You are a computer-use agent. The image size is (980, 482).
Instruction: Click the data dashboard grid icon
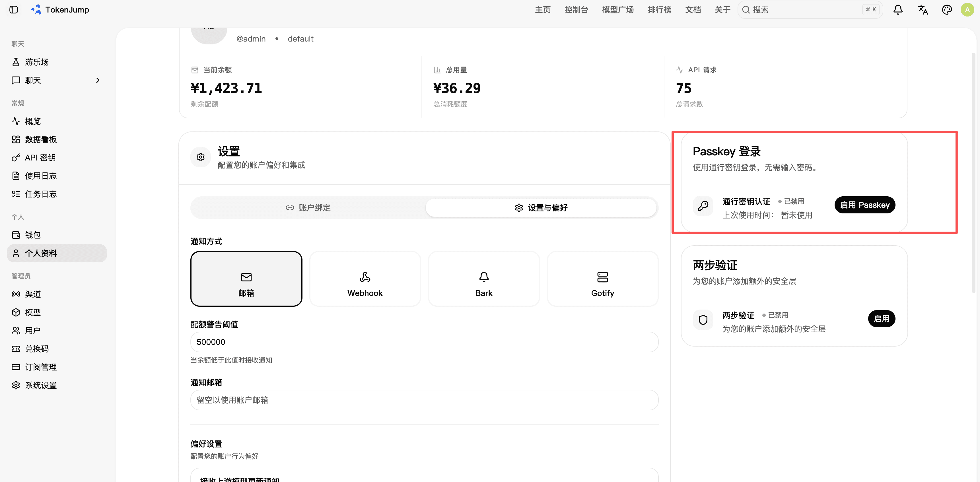point(16,139)
